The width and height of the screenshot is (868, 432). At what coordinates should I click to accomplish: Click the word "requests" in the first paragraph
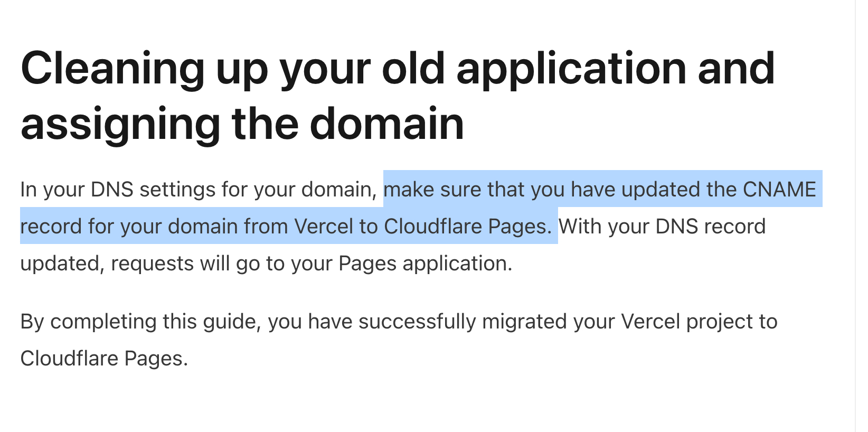152,264
